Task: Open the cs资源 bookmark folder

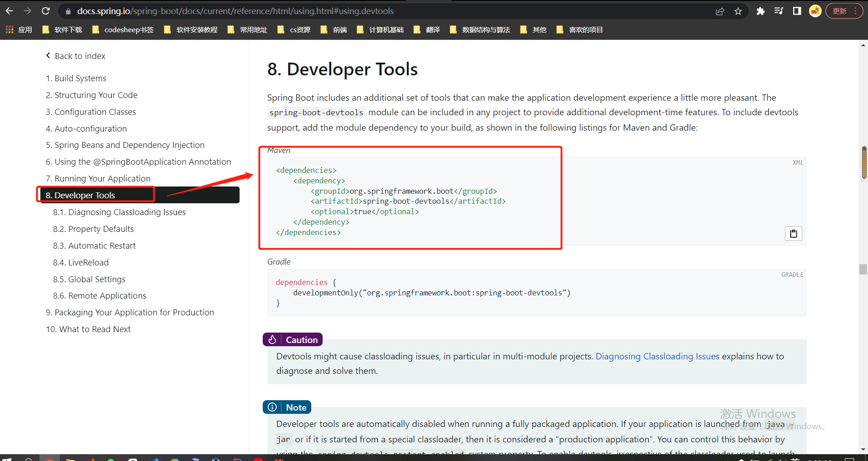Action: (294, 30)
